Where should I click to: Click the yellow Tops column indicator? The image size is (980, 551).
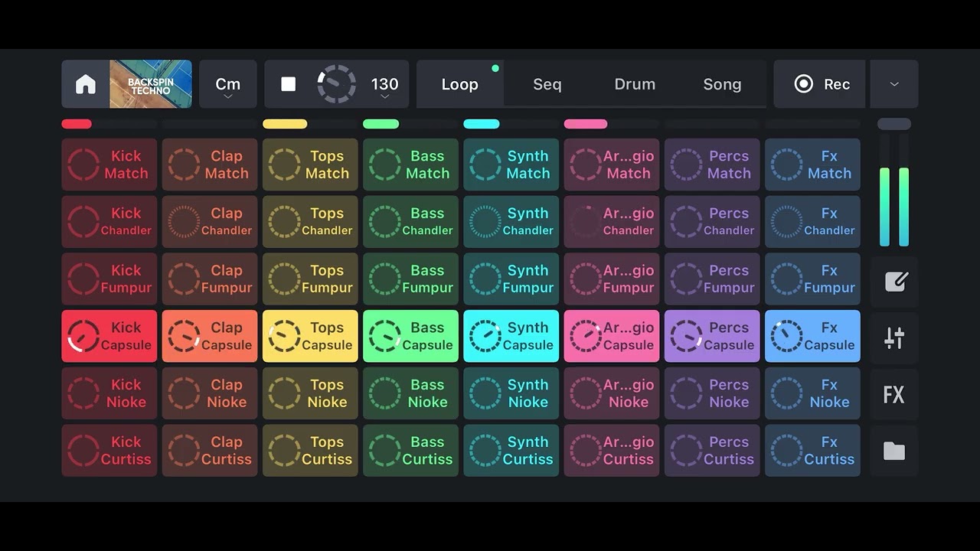tap(285, 124)
